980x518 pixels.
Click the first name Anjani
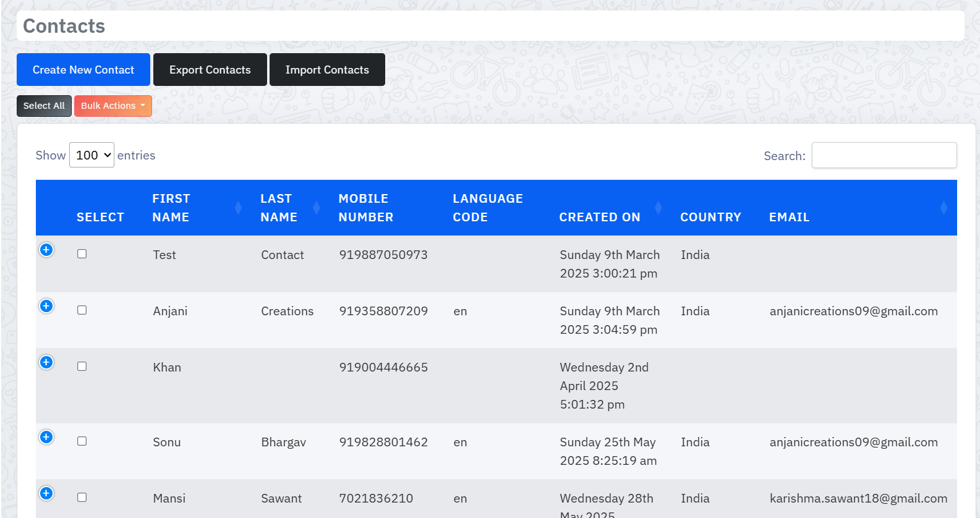170,311
